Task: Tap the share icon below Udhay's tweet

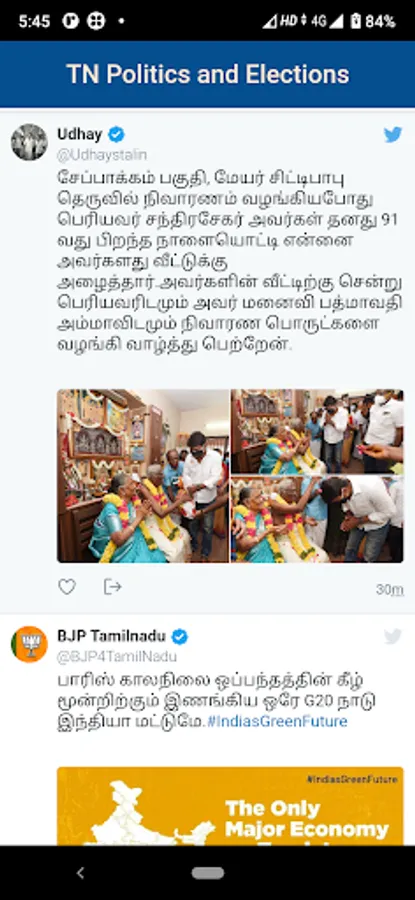Action: (113, 586)
